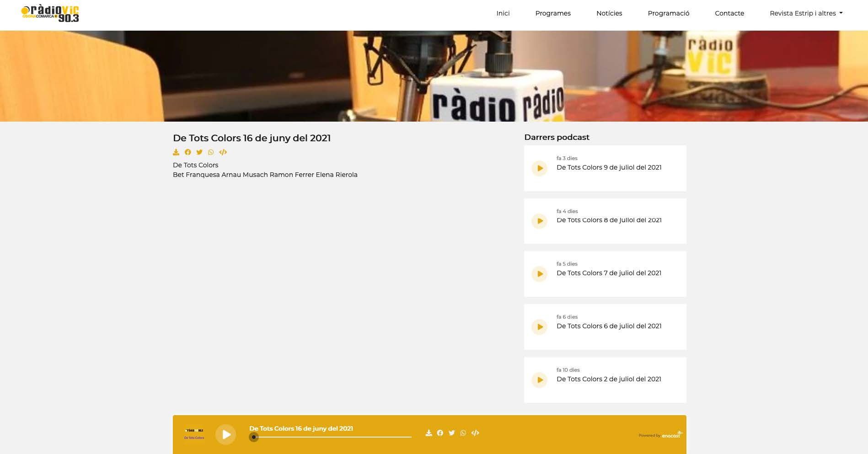Open De Tots Colors 6 de juliol title
This screenshot has height=454, width=868.
(609, 326)
